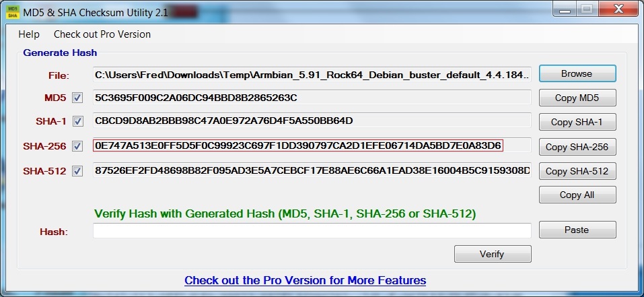644x297 pixels.
Task: Click the SHA-256 hash output field
Action: coord(312,146)
